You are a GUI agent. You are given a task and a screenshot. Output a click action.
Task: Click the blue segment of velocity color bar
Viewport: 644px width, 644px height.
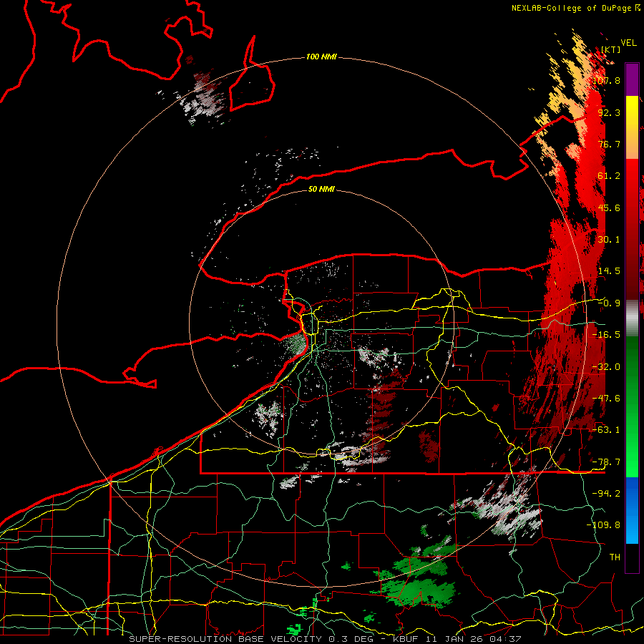pyautogui.click(x=632, y=510)
